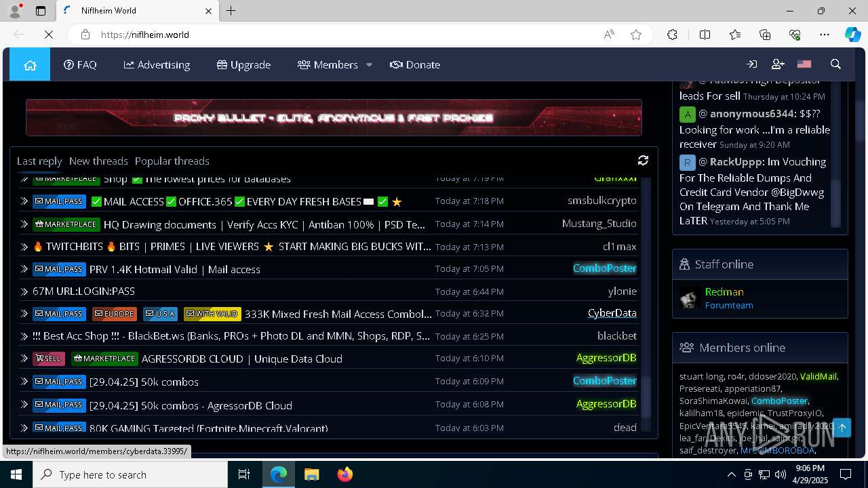The width and height of the screenshot is (868, 488).
Task: Open read aloud in address bar
Action: tap(609, 35)
